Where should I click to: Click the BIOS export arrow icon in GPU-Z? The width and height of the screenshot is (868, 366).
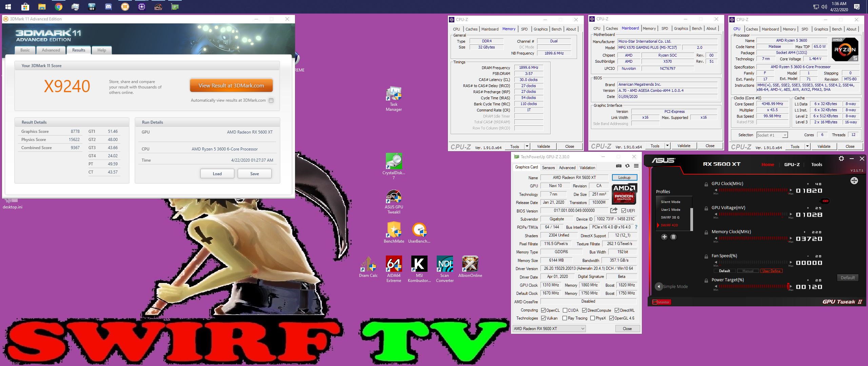614,210
